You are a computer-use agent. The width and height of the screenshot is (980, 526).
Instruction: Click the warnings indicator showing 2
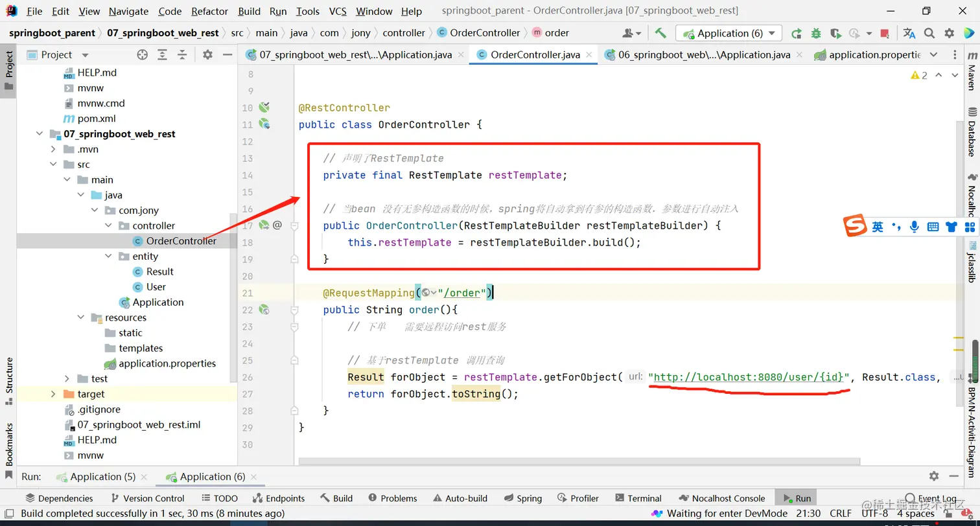click(919, 75)
